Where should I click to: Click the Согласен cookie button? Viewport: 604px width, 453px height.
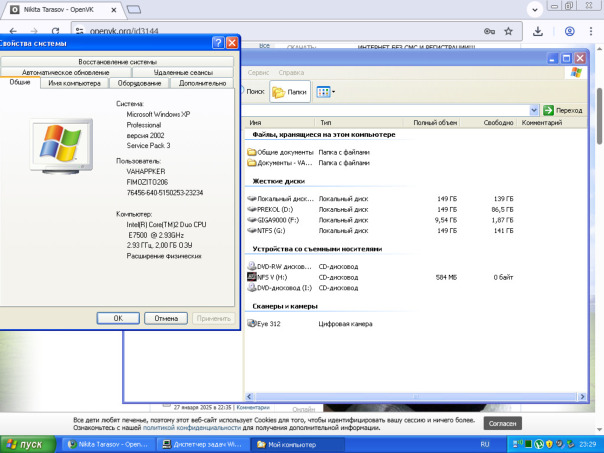tap(502, 423)
